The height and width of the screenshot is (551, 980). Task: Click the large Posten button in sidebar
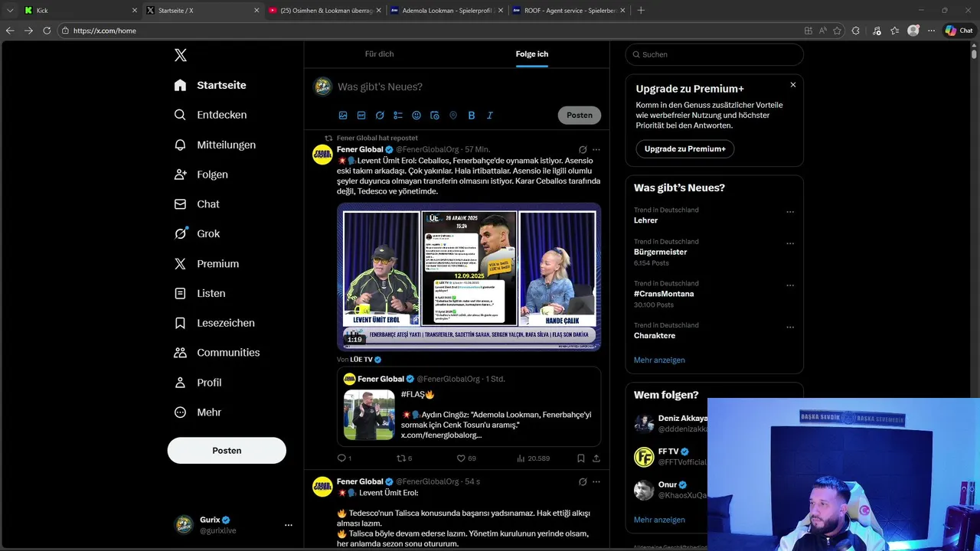(x=227, y=451)
